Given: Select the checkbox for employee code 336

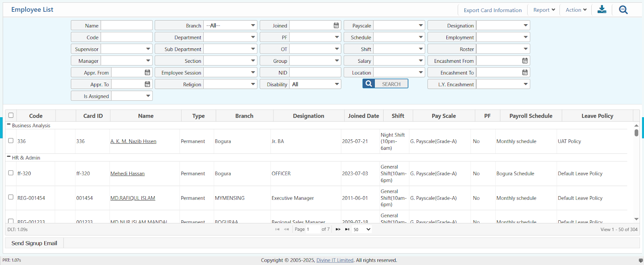Looking at the screenshot, I should (11, 141).
